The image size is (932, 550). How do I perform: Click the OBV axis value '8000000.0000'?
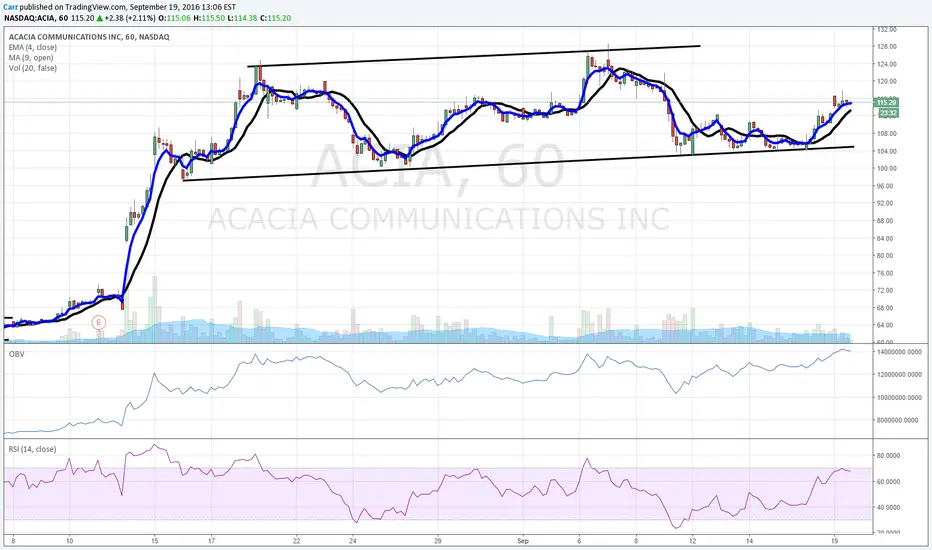click(x=899, y=420)
